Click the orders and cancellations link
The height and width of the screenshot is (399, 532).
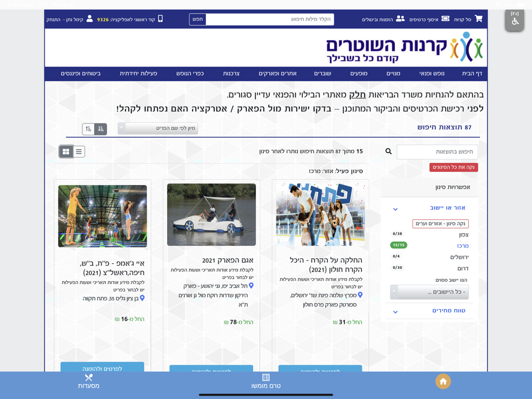(x=377, y=19)
